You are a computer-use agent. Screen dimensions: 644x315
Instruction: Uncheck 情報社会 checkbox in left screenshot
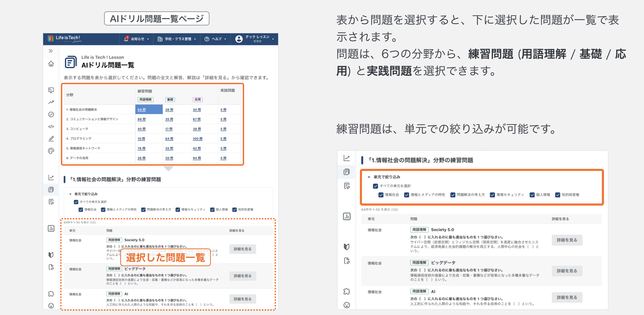click(81, 210)
